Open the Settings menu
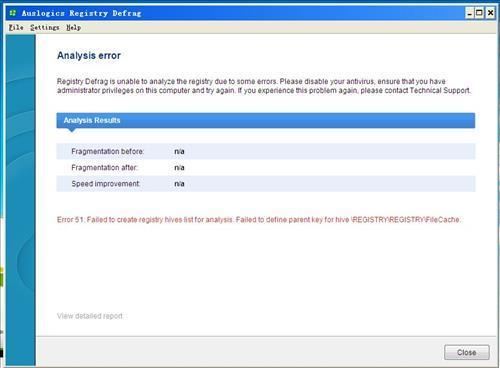Image resolution: width=500 pixels, height=368 pixels. tap(45, 28)
